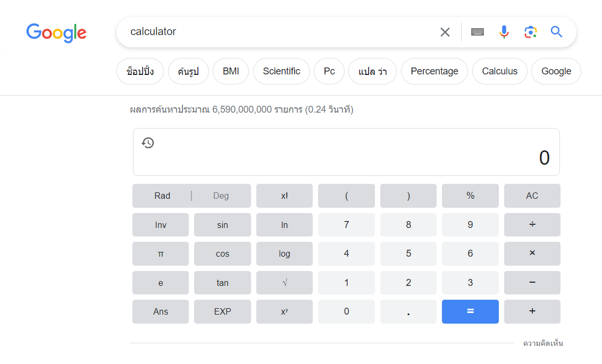Click the calculator display showing 0

pyautogui.click(x=346, y=153)
